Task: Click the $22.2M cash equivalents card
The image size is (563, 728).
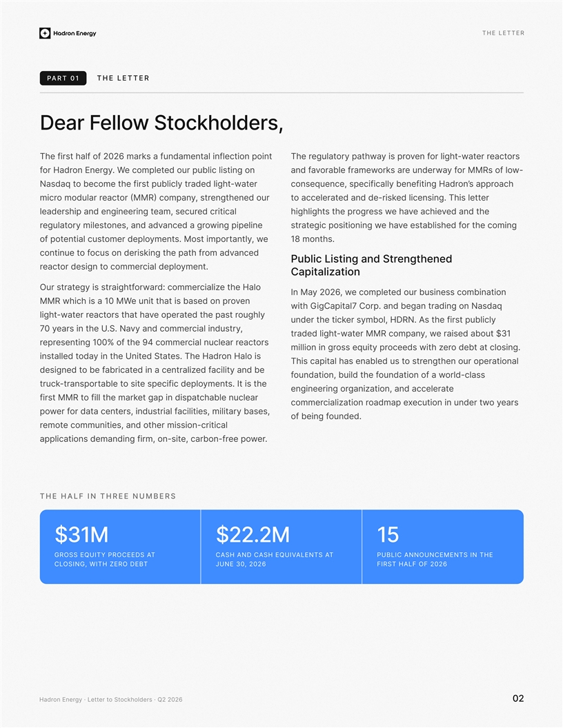Action: pos(281,547)
